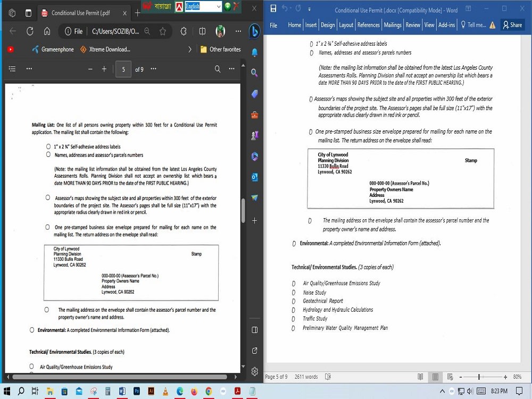Click Tell me search box in Word
532x399 pixels.
473,25
